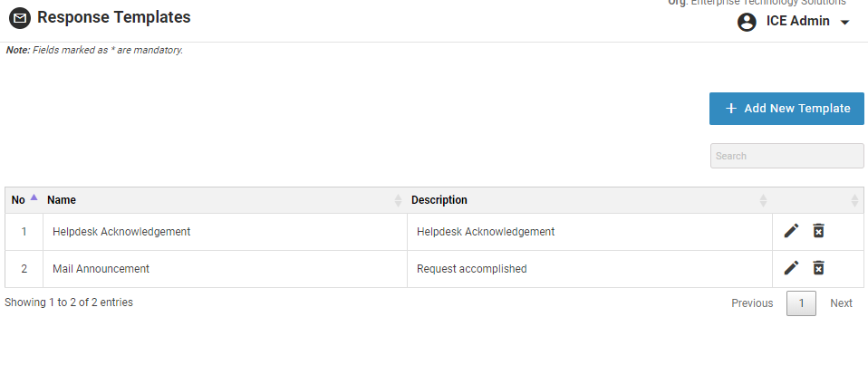Edit the Mail Announcement template

[x=791, y=268]
